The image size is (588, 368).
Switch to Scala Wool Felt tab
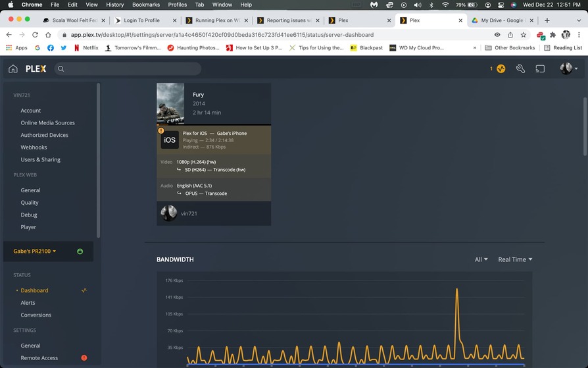coord(73,20)
